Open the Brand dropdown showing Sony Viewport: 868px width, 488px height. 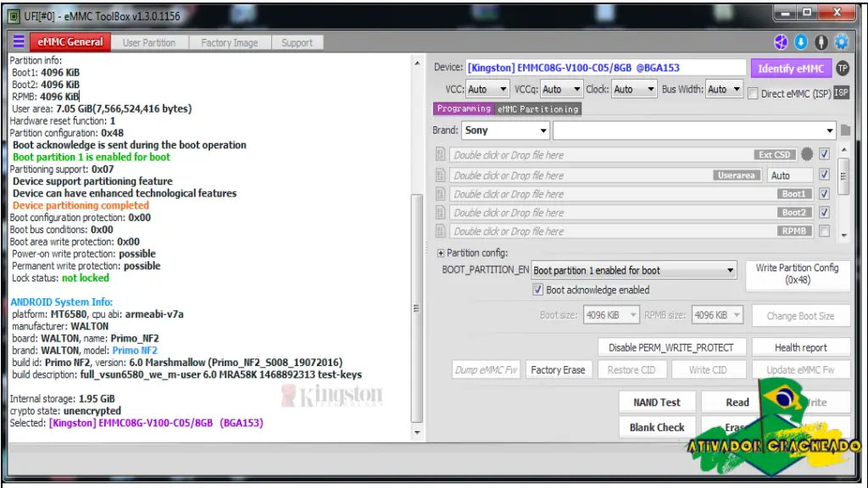point(505,130)
